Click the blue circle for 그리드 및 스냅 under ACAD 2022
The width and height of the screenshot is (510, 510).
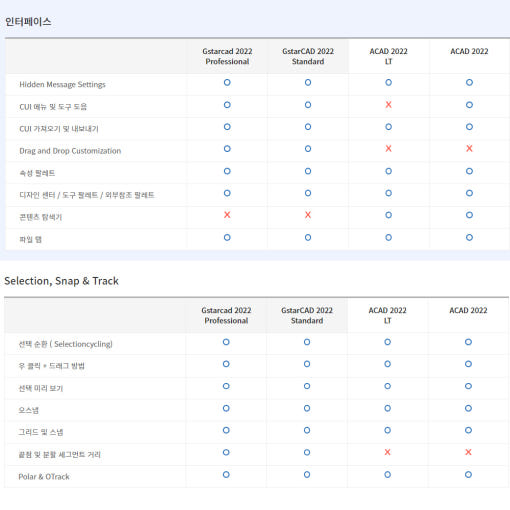[468, 430]
